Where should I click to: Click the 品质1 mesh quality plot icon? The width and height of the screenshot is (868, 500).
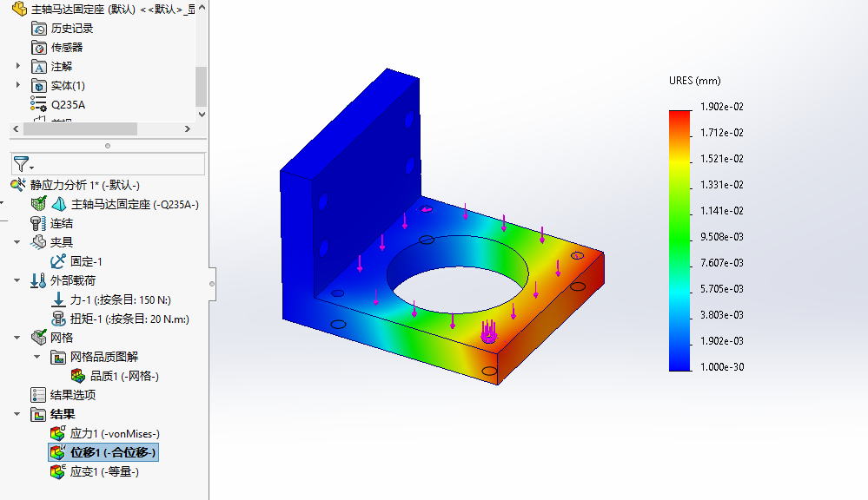(x=78, y=376)
